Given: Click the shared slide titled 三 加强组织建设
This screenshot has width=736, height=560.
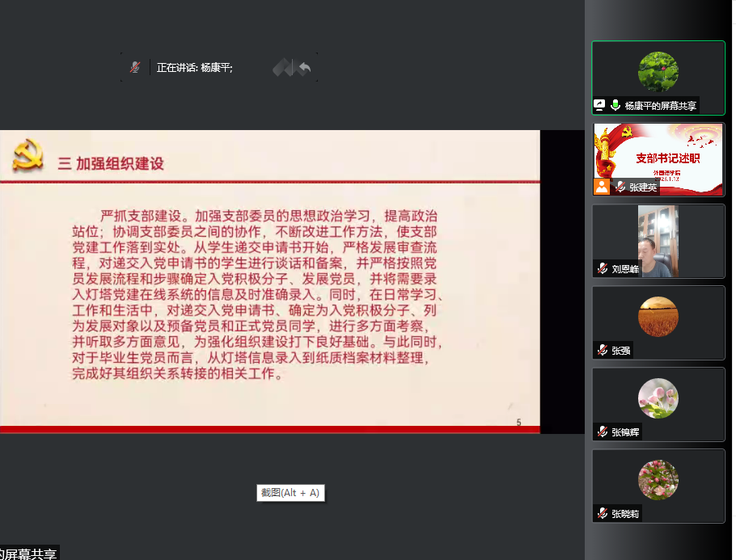Looking at the screenshot, I should 269,281.
